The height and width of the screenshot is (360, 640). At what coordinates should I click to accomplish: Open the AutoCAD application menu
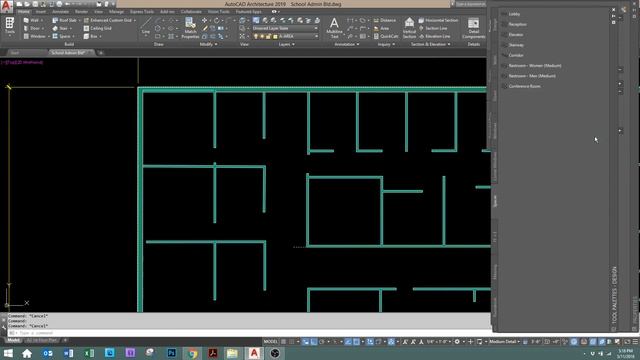6,6
